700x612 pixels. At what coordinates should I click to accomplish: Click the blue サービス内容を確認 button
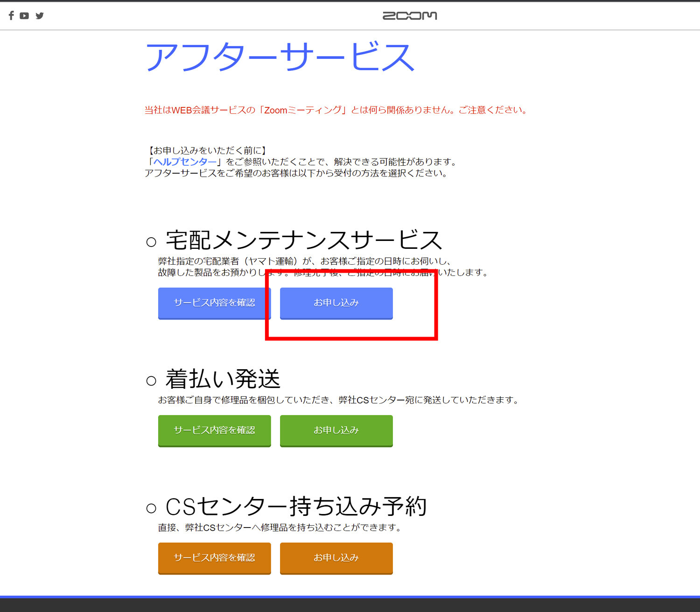point(215,303)
